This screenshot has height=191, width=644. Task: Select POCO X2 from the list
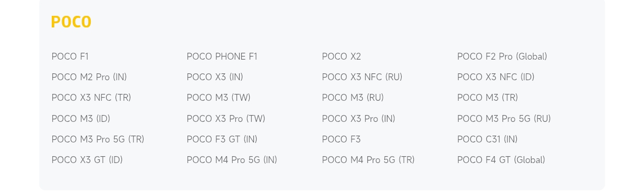coord(342,56)
